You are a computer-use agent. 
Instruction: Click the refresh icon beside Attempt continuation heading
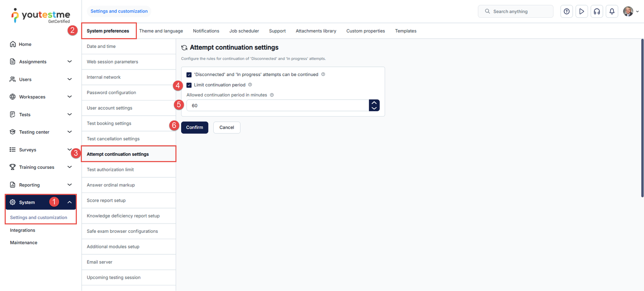click(x=184, y=47)
